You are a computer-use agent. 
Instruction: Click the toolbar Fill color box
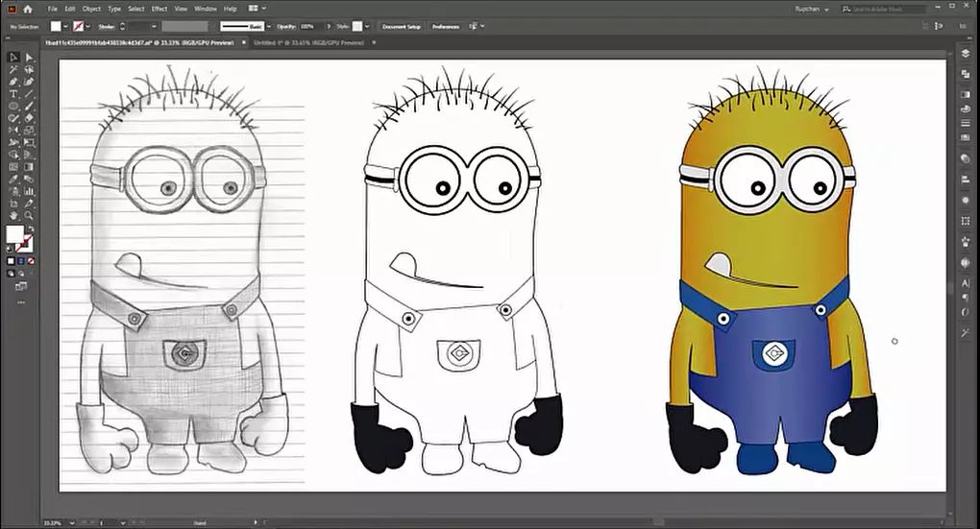coord(14,234)
